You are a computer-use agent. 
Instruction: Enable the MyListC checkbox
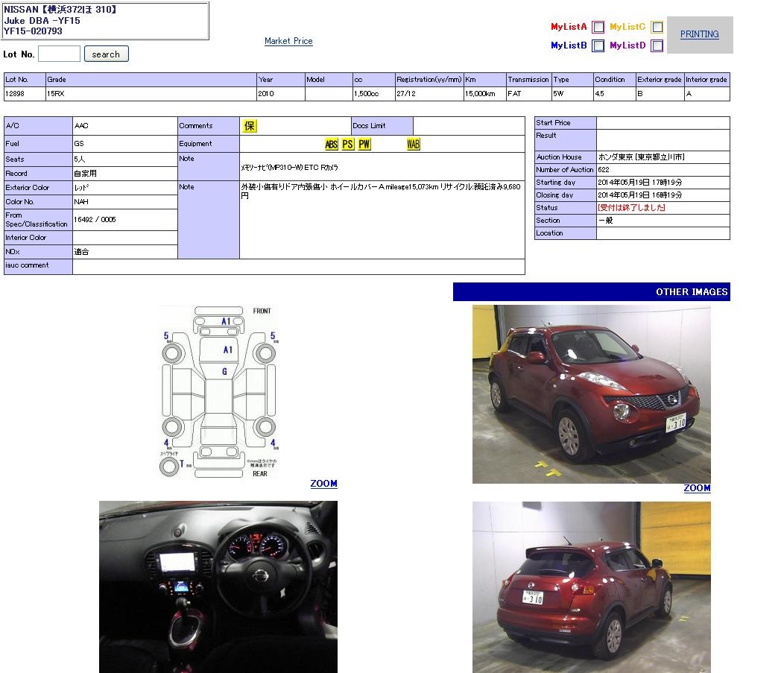pos(657,27)
